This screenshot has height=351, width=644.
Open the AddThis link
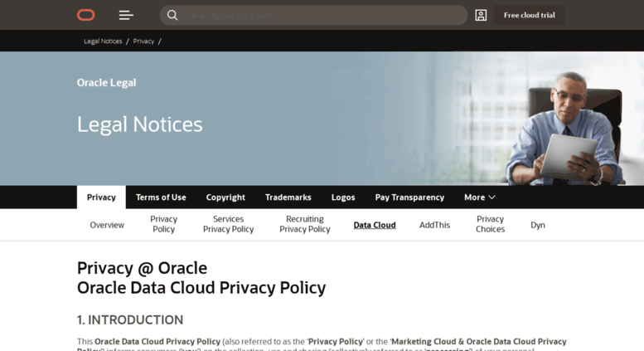tap(434, 225)
